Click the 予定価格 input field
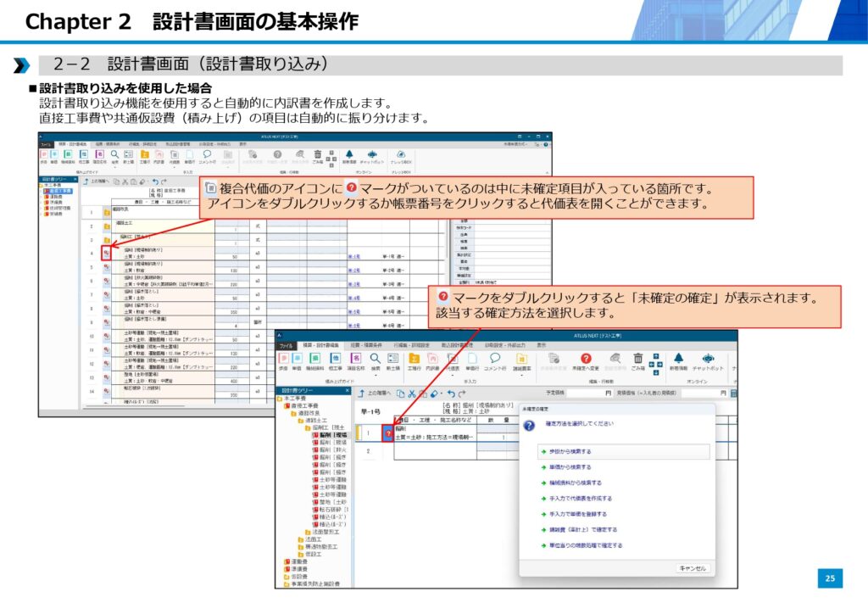868x614 pixels. 585,394
